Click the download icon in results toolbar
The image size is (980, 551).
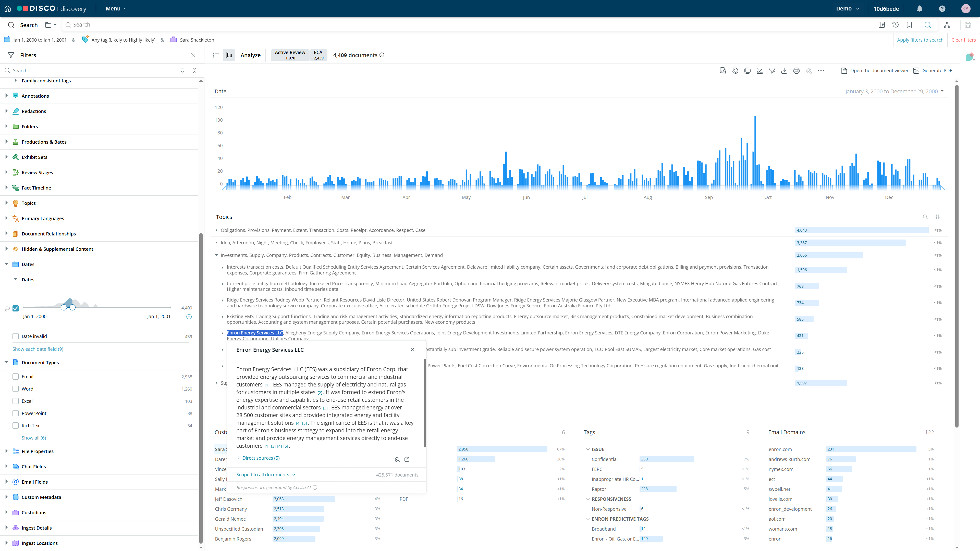[784, 71]
